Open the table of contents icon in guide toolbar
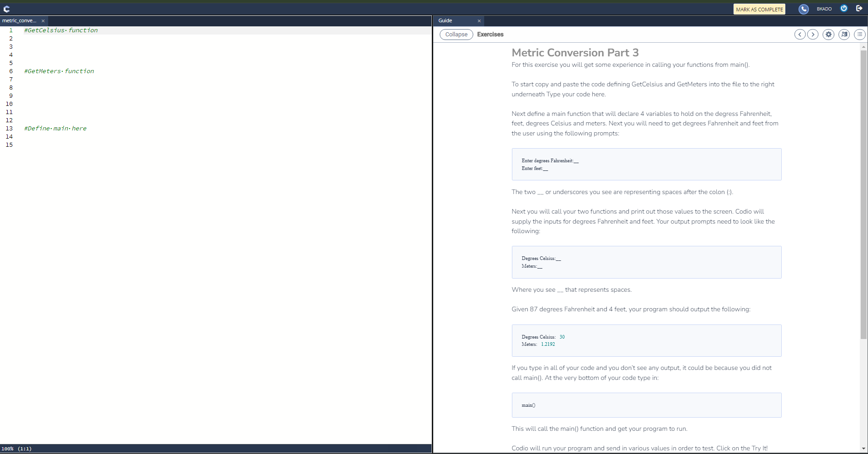 [860, 34]
